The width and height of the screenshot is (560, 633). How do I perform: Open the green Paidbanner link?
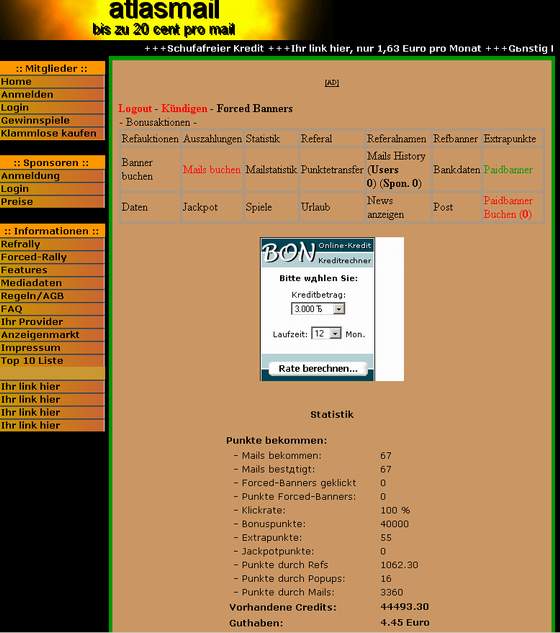[508, 170]
